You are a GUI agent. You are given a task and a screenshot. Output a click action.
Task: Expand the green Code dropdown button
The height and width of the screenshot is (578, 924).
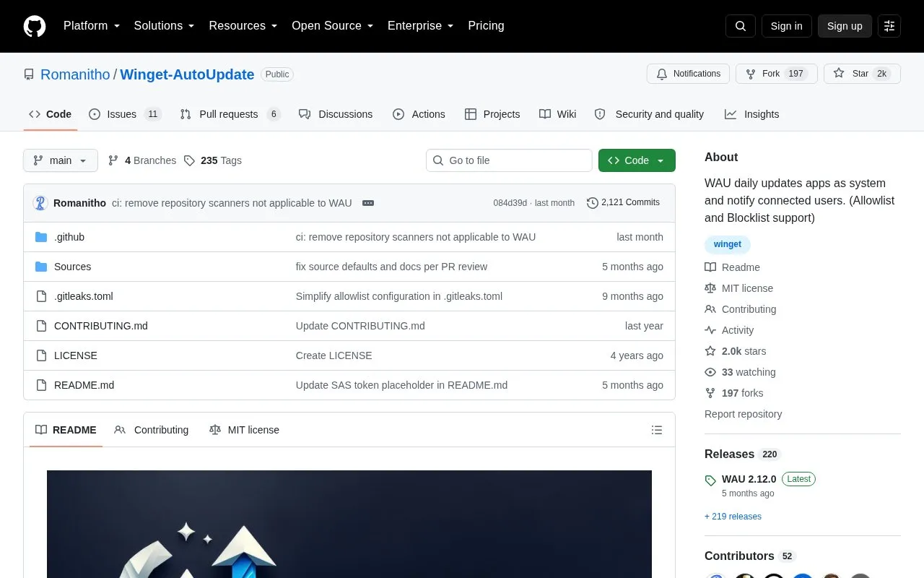637,160
